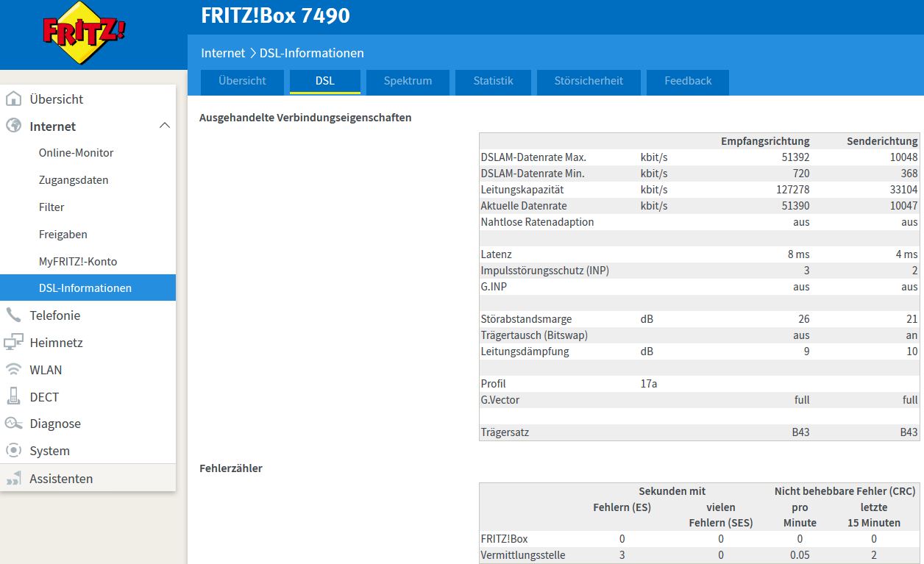Click the DECT base station icon
The height and width of the screenshot is (564, 924).
tap(14, 396)
